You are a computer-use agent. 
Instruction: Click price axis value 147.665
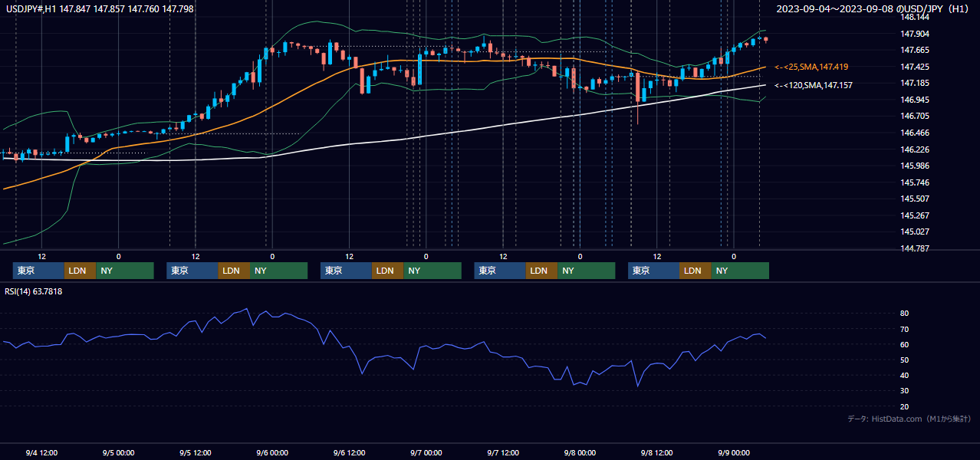pos(915,50)
